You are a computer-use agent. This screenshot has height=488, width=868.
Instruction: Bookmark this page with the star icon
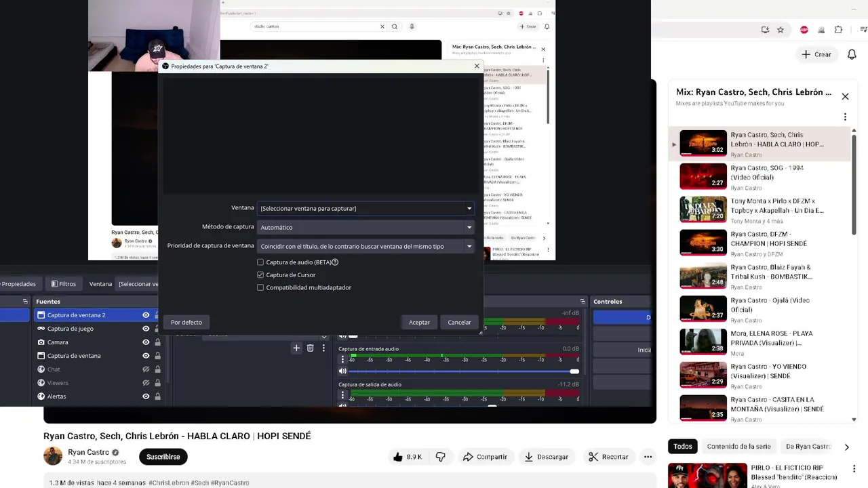[x=781, y=30]
